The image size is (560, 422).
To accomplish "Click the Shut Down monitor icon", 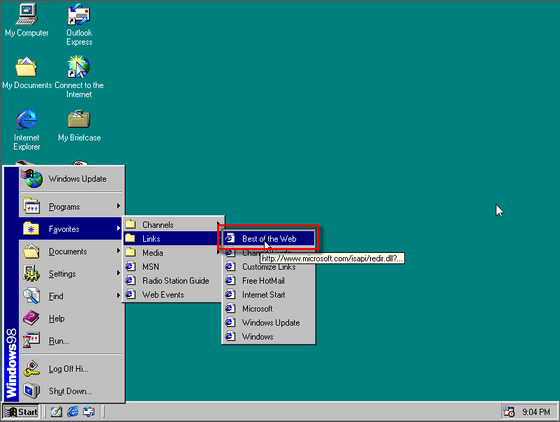I will pos(31,391).
